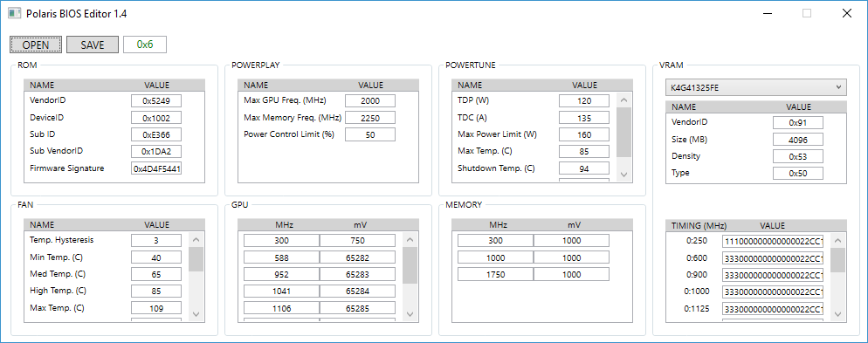Image resolution: width=868 pixels, height=343 pixels.
Task: Edit GPU clock 1106 MHz field
Action: 281,308
